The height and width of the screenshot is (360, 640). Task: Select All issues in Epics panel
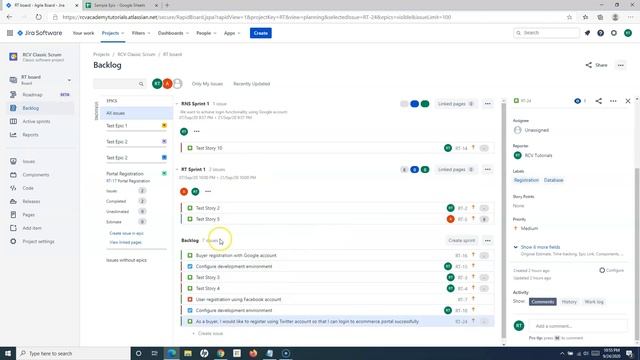pyautogui.click(x=136, y=113)
